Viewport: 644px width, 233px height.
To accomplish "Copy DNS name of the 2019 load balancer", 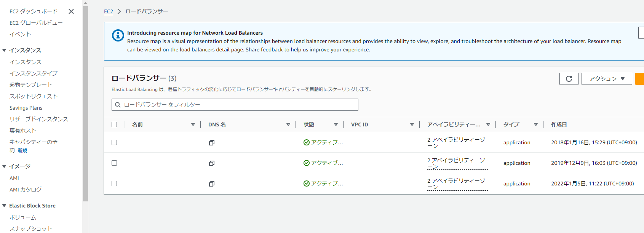I will (212, 163).
